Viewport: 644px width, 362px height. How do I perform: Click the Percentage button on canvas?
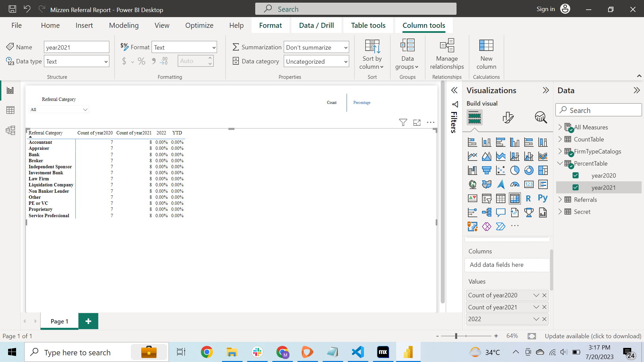tap(362, 103)
